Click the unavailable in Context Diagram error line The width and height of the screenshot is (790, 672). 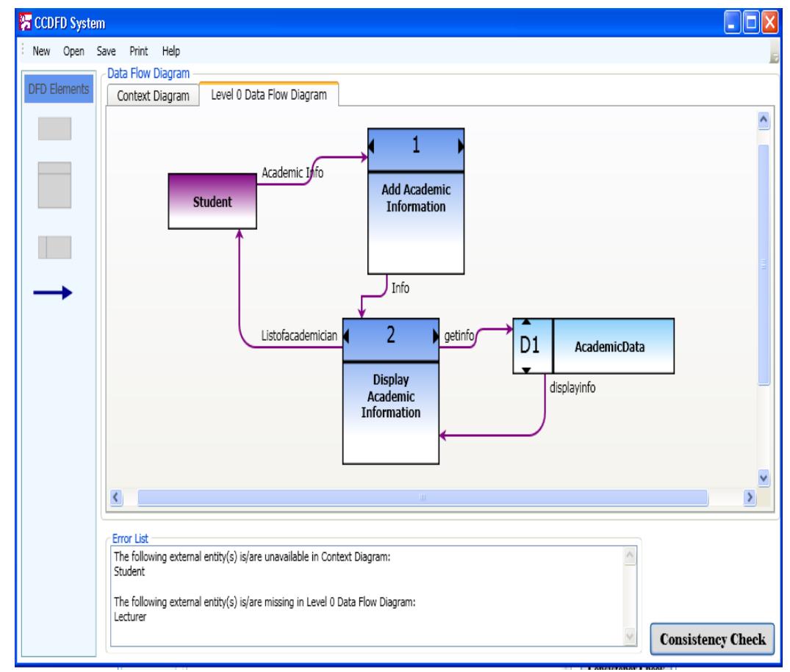click(x=252, y=557)
